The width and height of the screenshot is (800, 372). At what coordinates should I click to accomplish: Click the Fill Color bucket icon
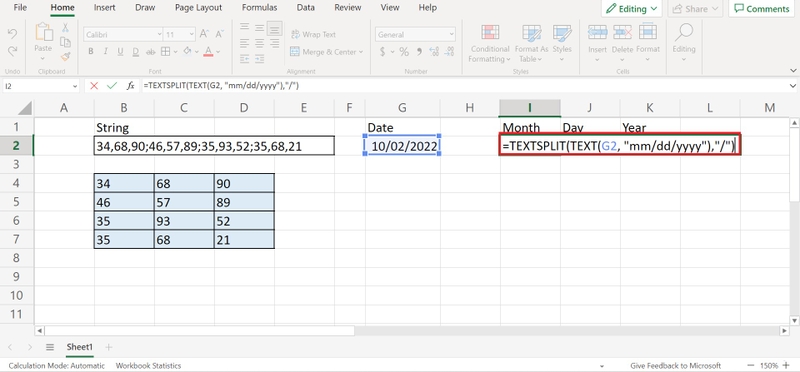[x=187, y=52]
